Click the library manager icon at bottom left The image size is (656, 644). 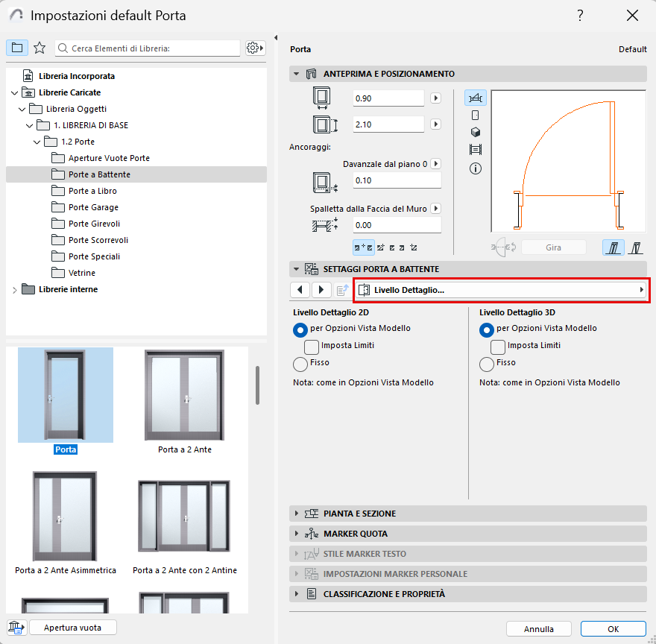[16, 628]
